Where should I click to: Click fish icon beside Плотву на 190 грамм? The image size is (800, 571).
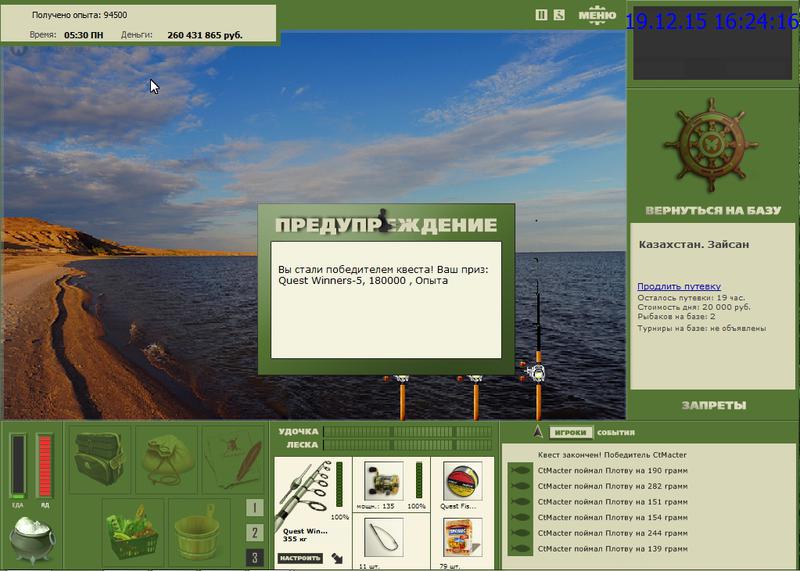(520, 470)
